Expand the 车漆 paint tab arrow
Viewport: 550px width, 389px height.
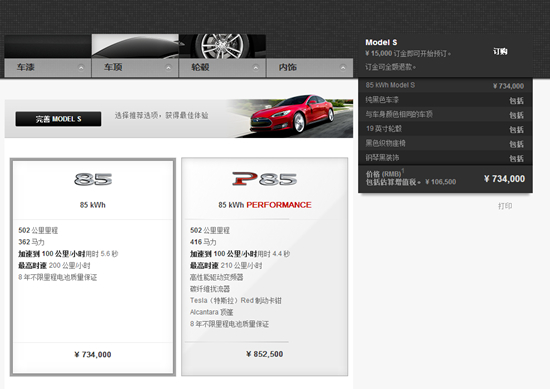[x=81, y=68]
